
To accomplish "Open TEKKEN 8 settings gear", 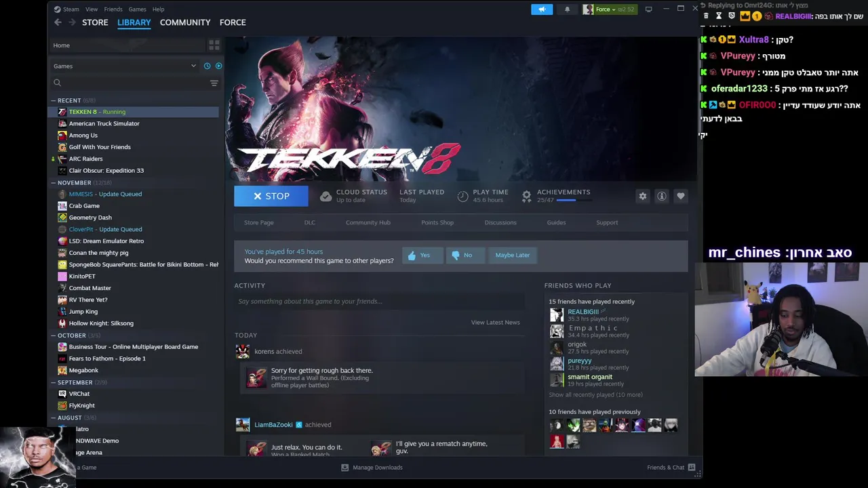I will pos(643,196).
